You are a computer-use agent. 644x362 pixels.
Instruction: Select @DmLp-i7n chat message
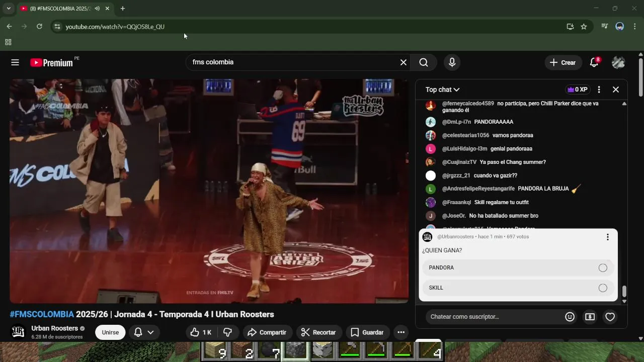521,122
